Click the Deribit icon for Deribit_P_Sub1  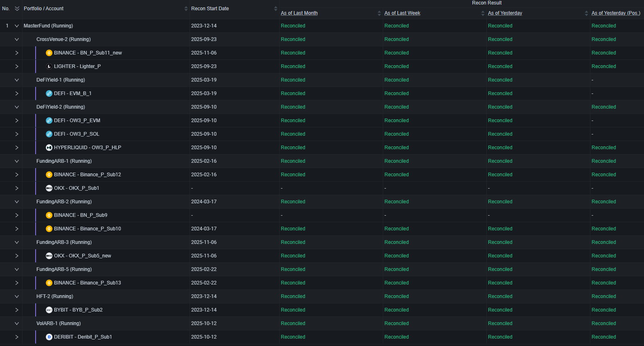(49, 337)
